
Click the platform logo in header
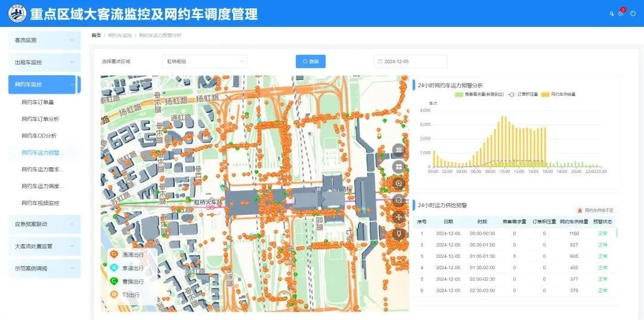tap(17, 14)
